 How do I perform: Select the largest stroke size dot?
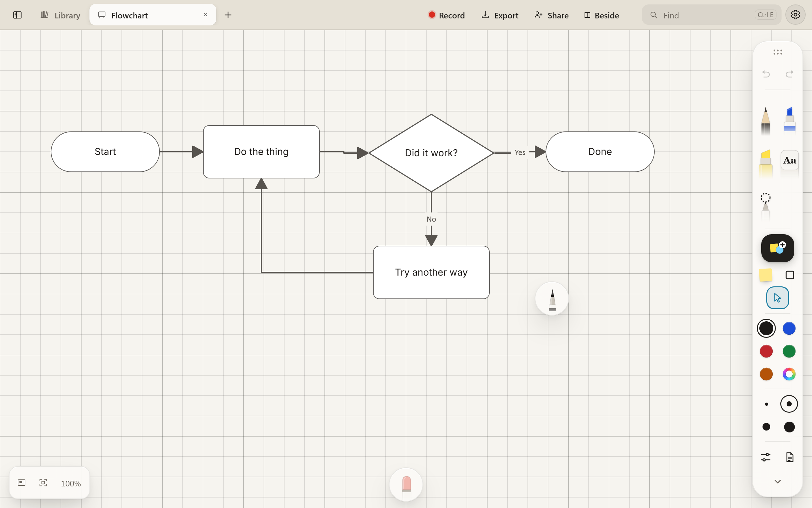point(789,427)
